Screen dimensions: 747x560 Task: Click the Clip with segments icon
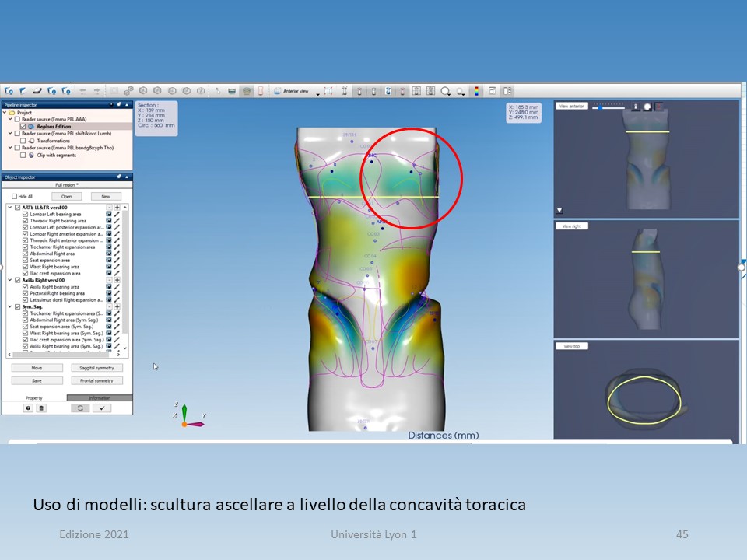31,156
